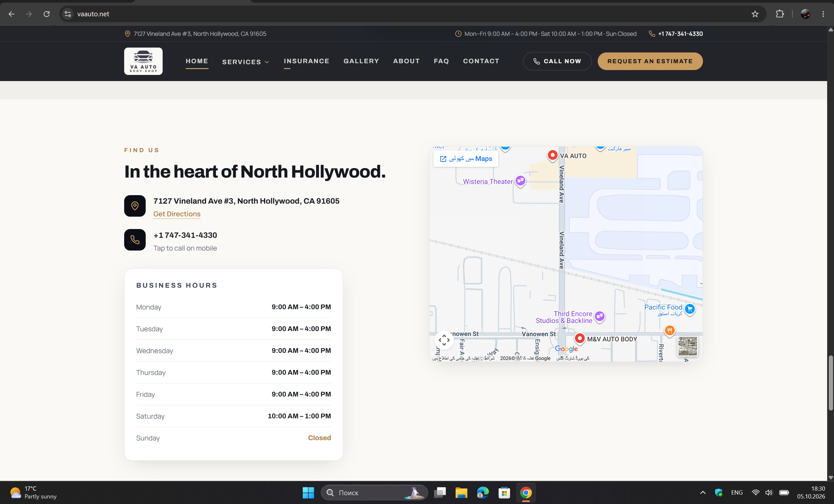Image resolution: width=834 pixels, height=504 pixels.
Task: Click the CALL NOW button
Action: pos(557,61)
